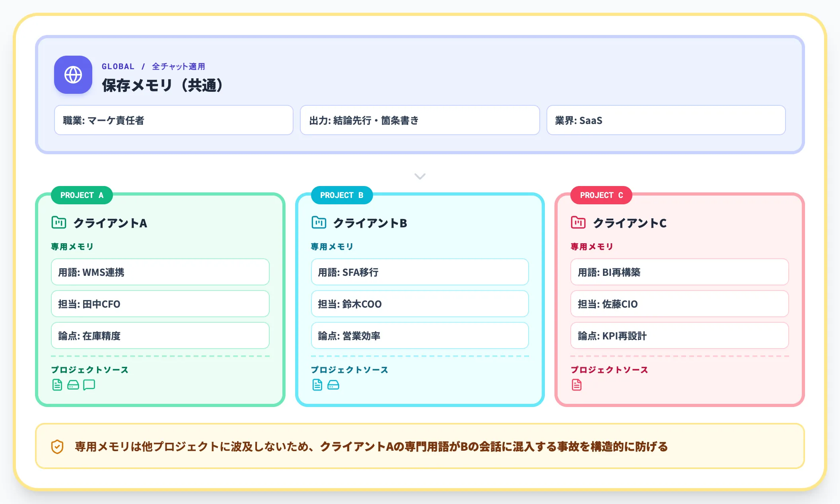Open the chat bubble source icon in Project A

[89, 385]
